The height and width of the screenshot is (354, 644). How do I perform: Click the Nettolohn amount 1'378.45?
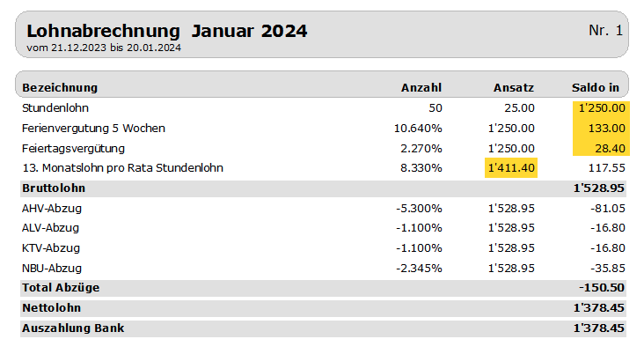click(599, 308)
